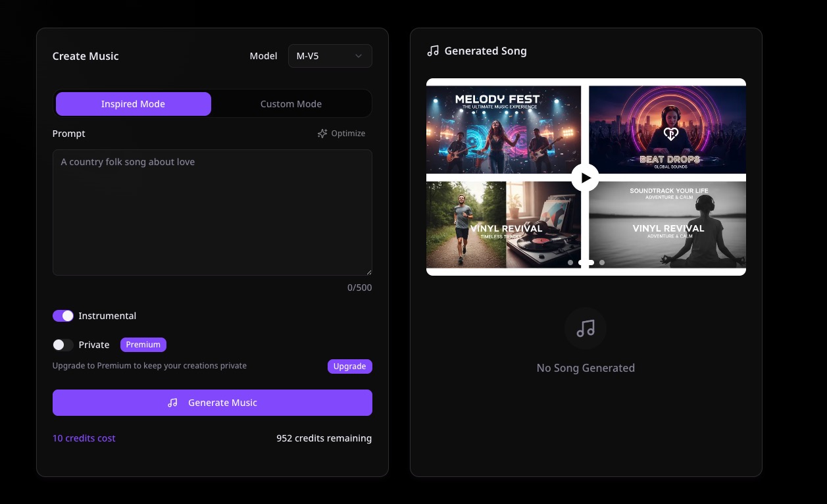Click the Premium badge

[x=143, y=345]
